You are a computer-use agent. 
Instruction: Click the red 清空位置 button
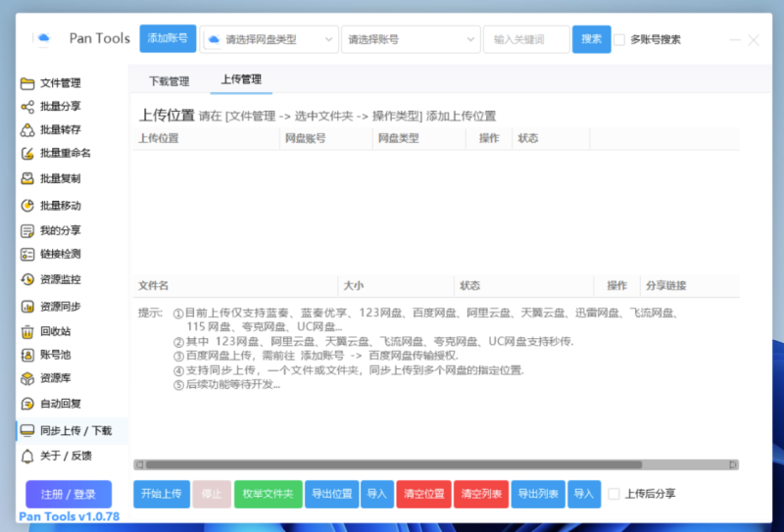[x=422, y=494]
